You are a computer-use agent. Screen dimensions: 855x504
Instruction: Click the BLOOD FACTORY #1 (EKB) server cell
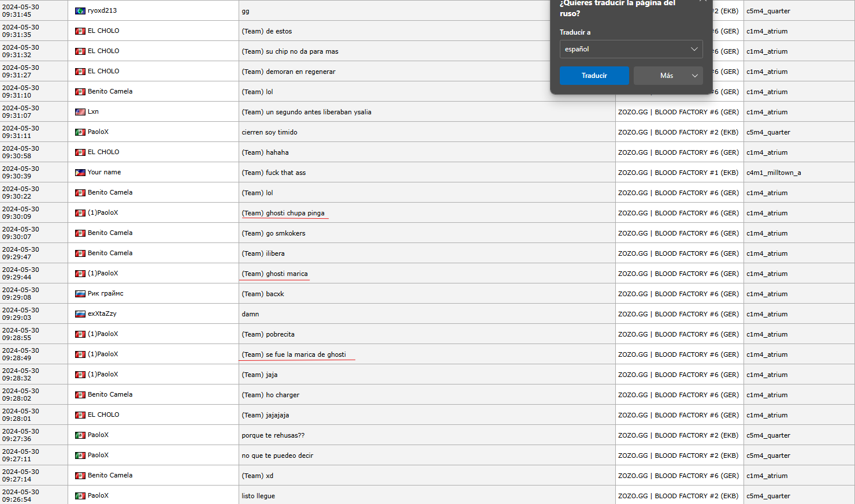click(x=678, y=173)
